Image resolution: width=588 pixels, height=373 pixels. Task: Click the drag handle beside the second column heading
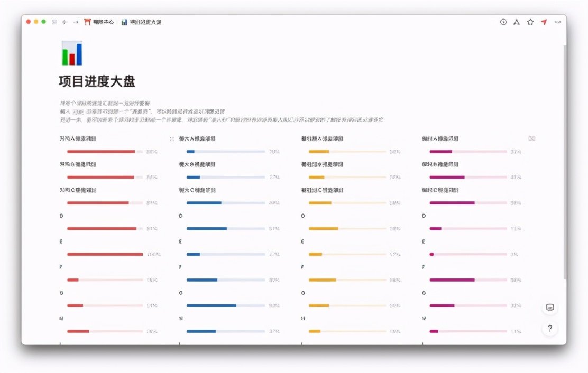171,138
